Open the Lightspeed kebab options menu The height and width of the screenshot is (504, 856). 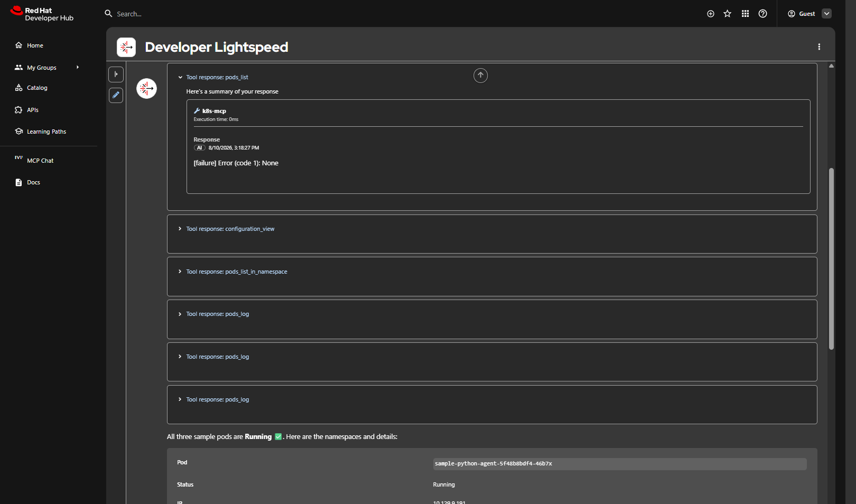click(819, 47)
